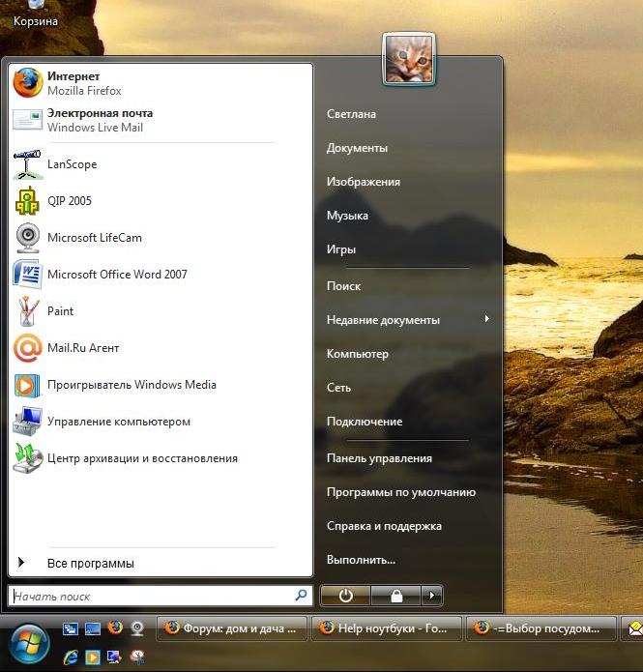Start Microsoft Office Word 2007
The width and height of the screenshot is (643, 672).
(161, 275)
